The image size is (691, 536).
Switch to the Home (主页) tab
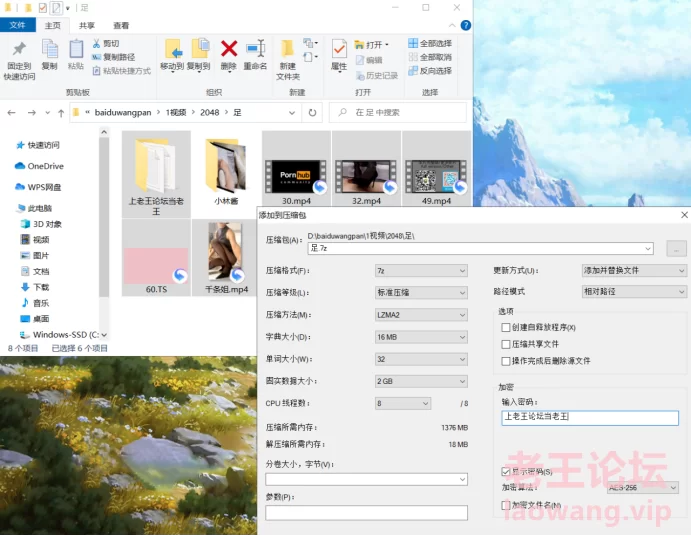pyautogui.click(x=52, y=26)
